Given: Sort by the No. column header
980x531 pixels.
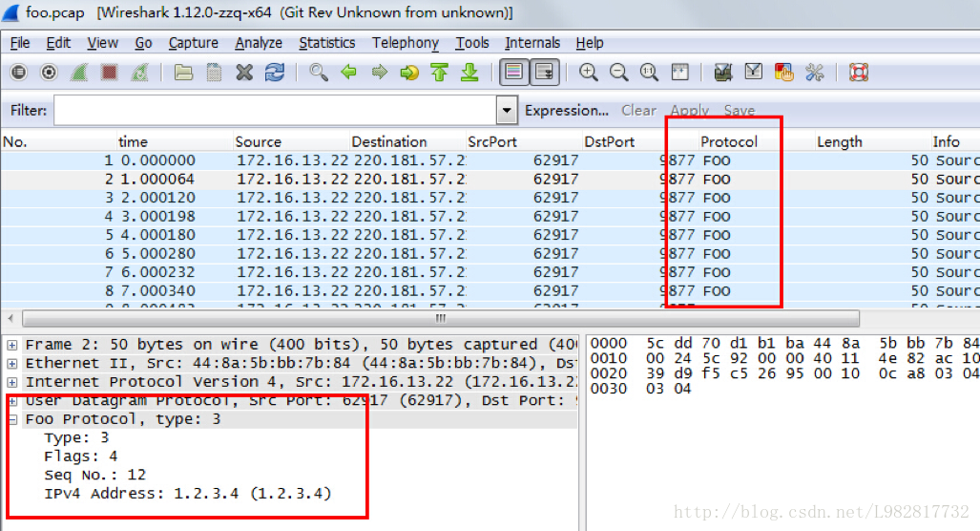Looking at the screenshot, I should [59, 142].
